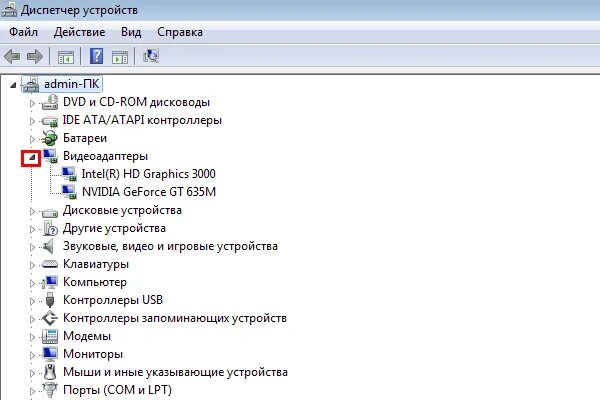Click the Дисковые устройства disk icon
The width and height of the screenshot is (600, 400).
pyautogui.click(x=50, y=212)
